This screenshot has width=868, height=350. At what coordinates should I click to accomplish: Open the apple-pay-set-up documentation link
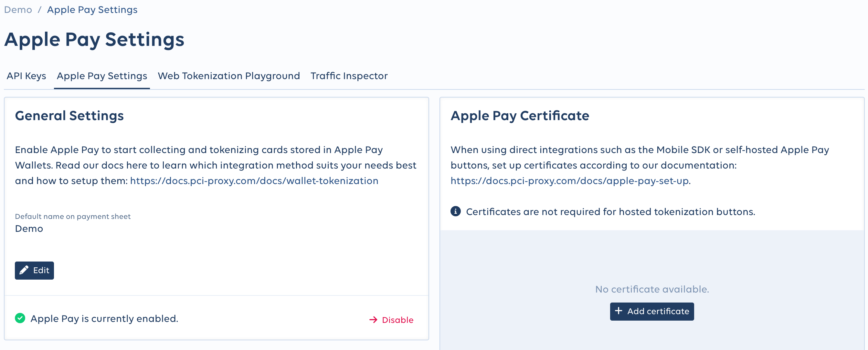[569, 181]
